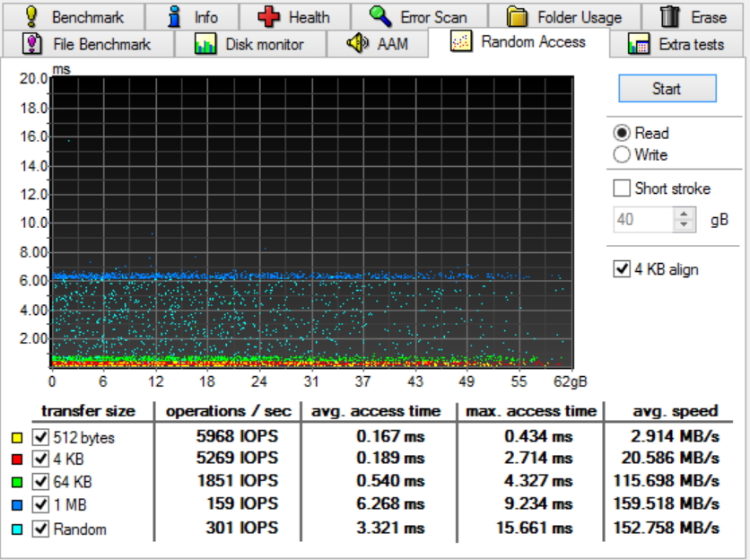
Task: Click the short stroke gB input field
Action: [x=643, y=220]
